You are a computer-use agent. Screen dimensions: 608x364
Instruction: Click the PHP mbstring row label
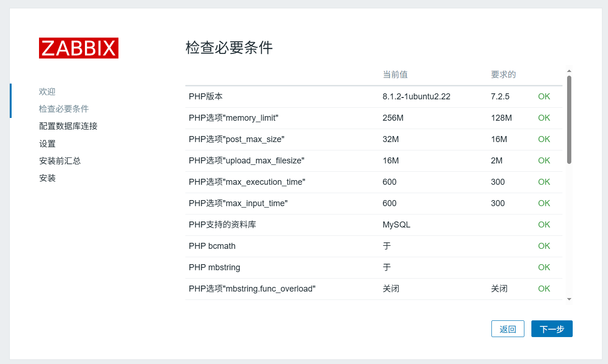point(215,267)
